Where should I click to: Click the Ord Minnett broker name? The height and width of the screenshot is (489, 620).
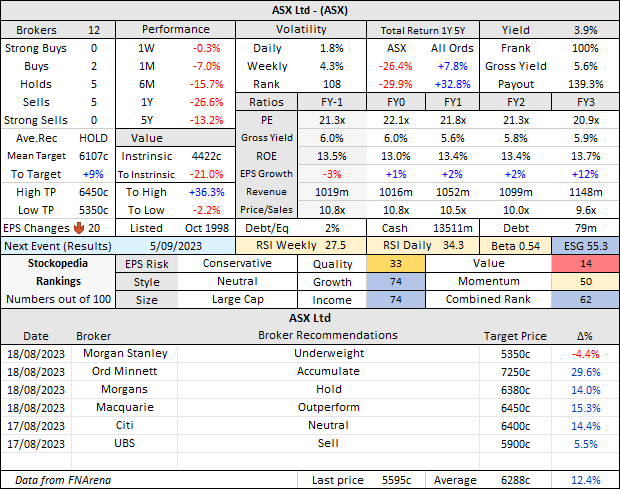click(109, 371)
